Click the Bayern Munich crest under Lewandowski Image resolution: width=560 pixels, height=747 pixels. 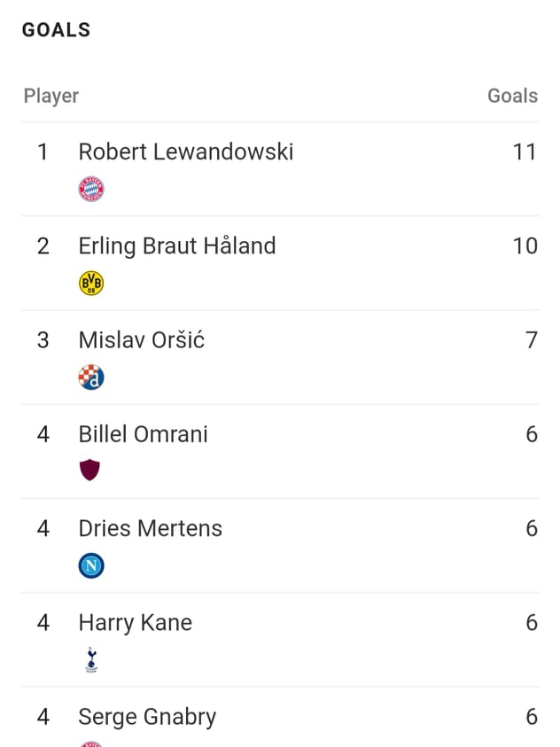pos(91,189)
